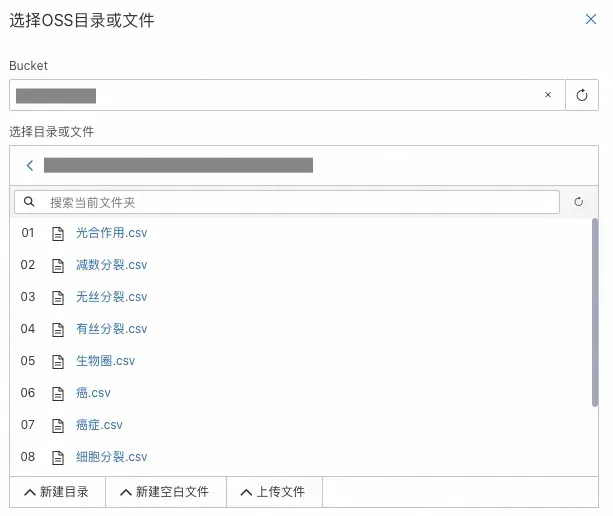
Task: Clear the selected Bucket value
Action: 547,95
